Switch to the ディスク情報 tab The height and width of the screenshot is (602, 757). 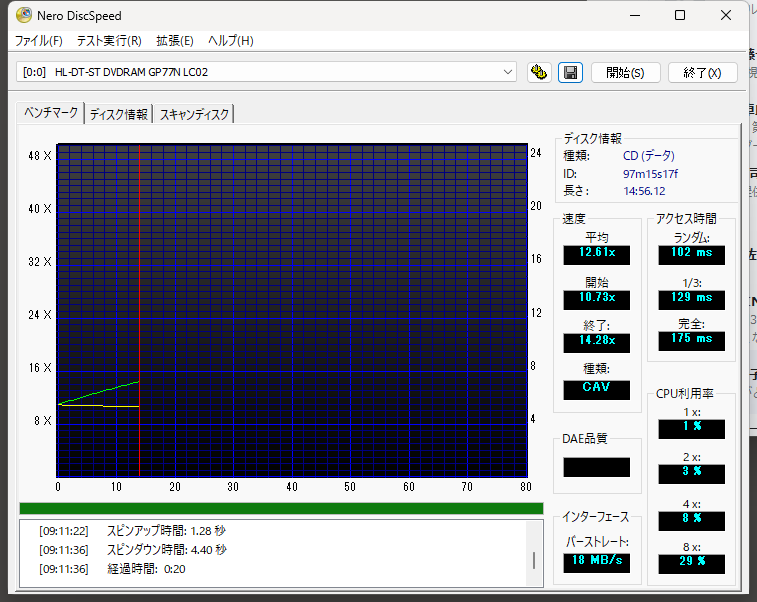click(119, 114)
